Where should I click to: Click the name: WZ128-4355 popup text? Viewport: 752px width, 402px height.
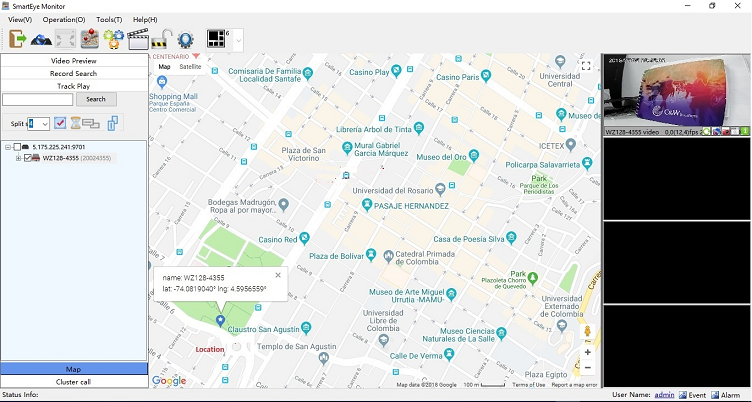click(x=193, y=278)
